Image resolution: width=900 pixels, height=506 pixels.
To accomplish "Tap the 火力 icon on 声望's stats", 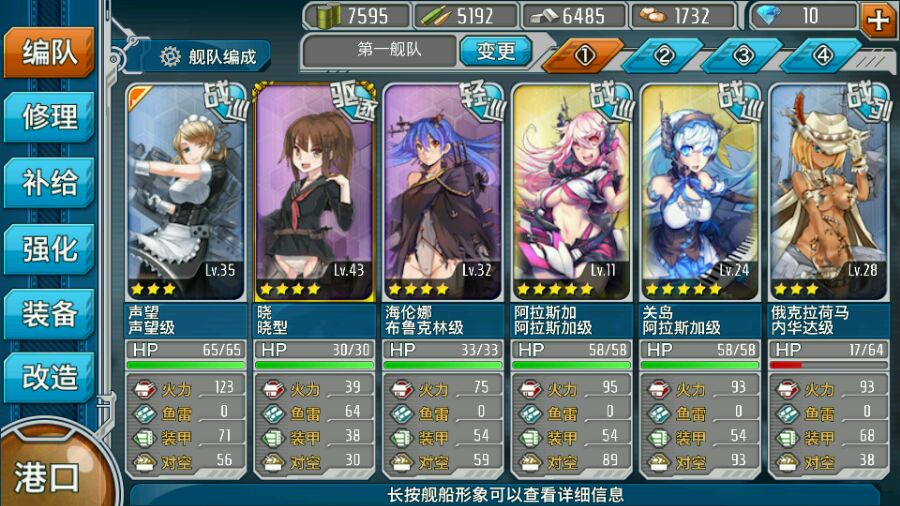I will click(145, 389).
